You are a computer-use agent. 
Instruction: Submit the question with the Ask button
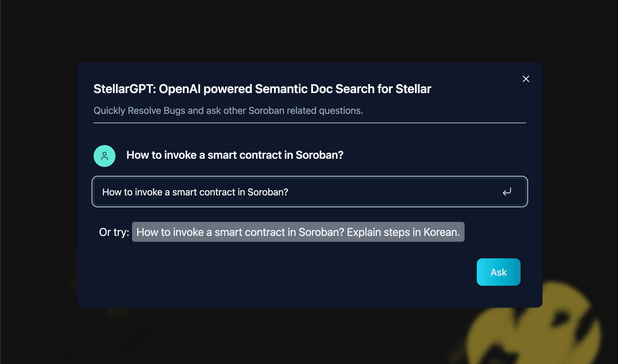(498, 272)
